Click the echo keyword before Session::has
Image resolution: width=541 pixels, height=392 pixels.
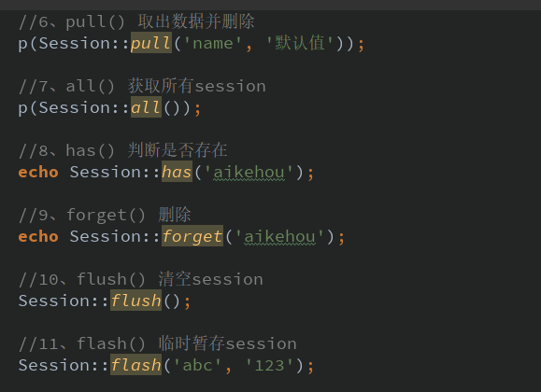point(38,172)
